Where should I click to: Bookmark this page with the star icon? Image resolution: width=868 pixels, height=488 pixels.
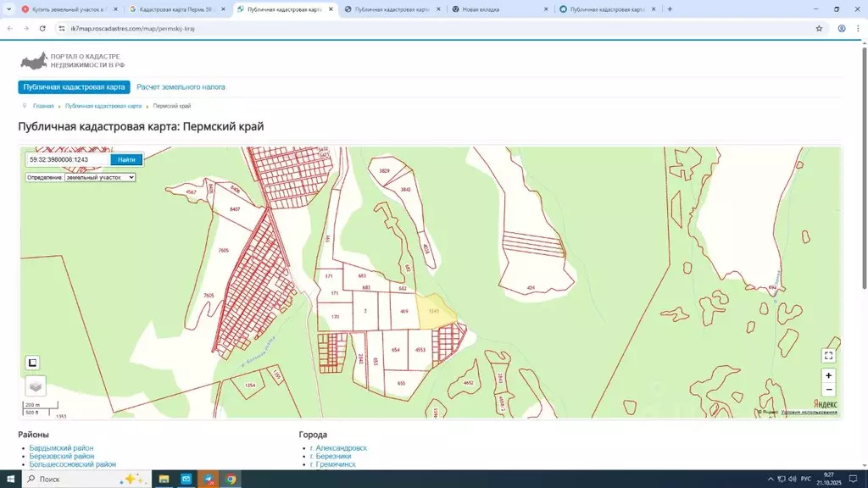(x=819, y=28)
